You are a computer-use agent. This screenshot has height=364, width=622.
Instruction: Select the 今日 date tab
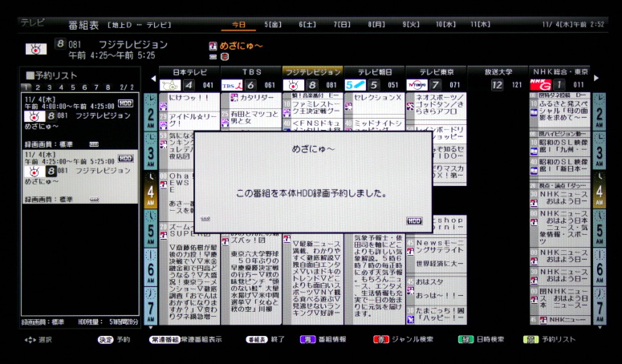point(238,25)
